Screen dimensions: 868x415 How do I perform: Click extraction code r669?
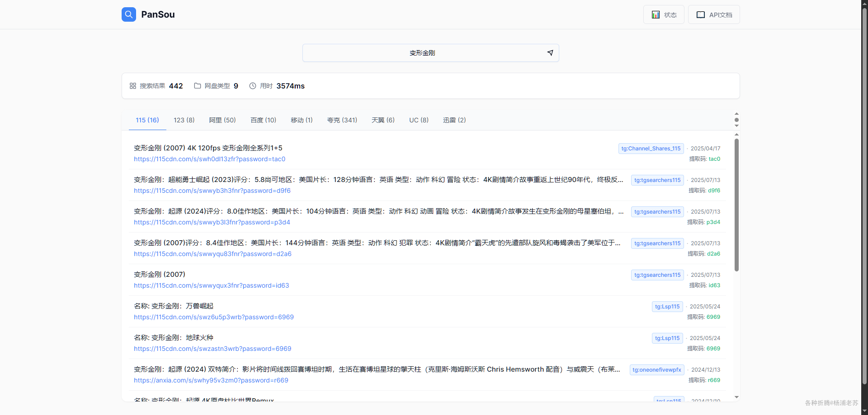pos(714,380)
